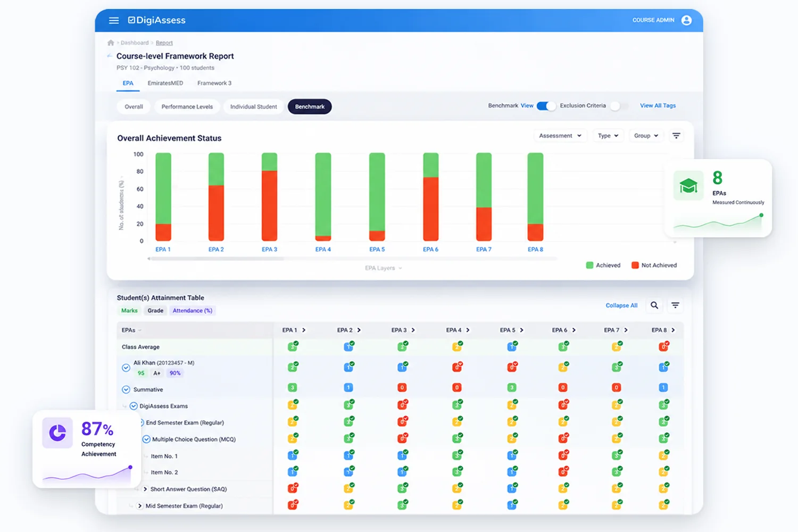Screen dimensions: 798x532
Task: Click the Course Admin profile avatar
Action: (x=686, y=20)
